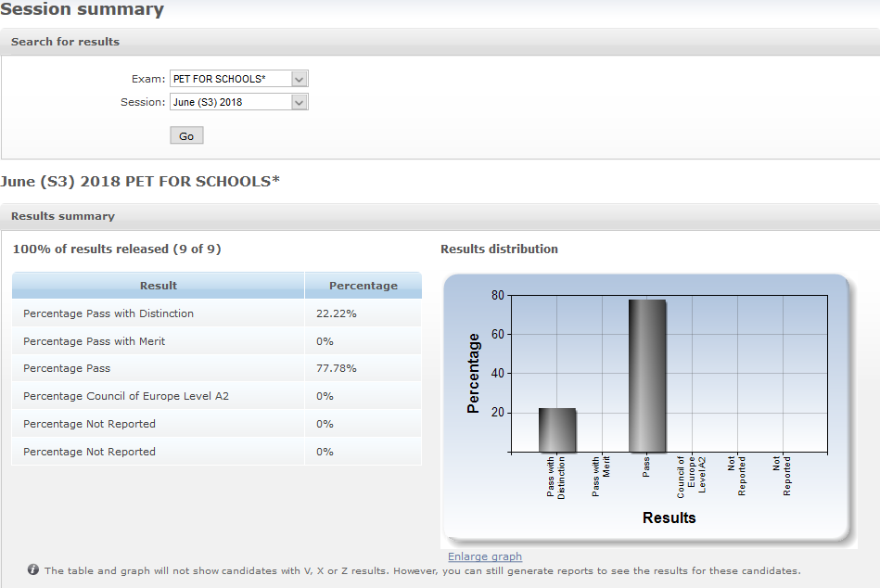Click the June (S3) 2018 PET FOR SCHOOLS* title
The height and width of the screenshot is (588, 880).
coord(140,181)
